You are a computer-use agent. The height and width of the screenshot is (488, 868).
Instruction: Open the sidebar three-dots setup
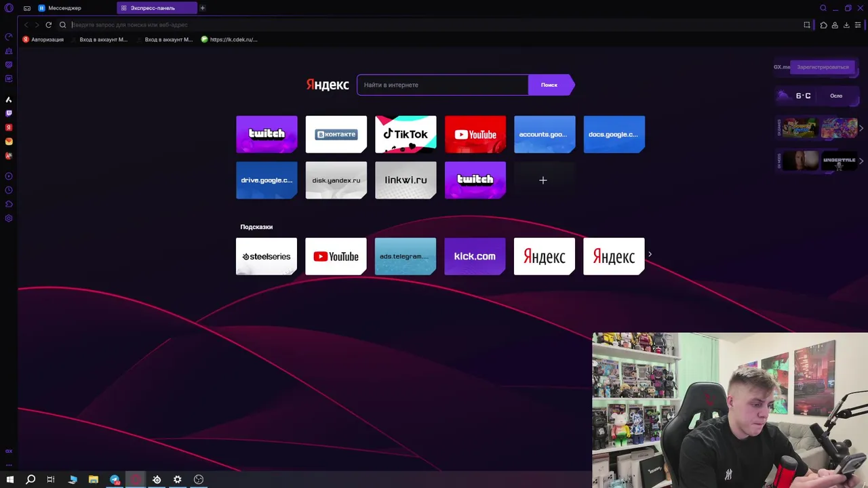click(x=9, y=465)
